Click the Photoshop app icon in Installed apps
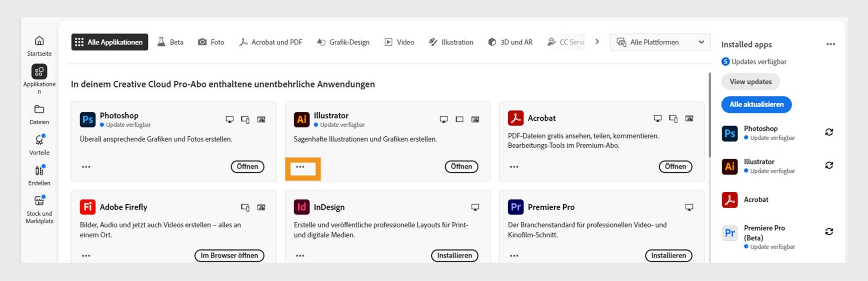Screen dimensions: 868x281 [x=730, y=133]
